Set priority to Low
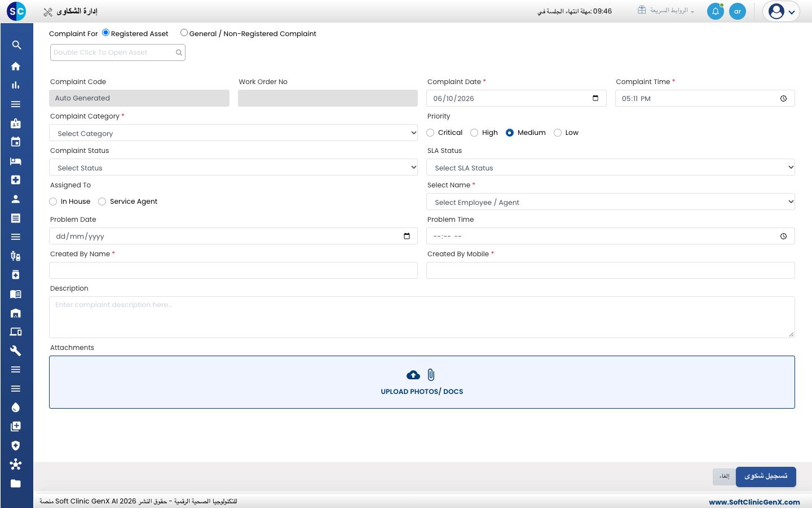The image size is (812, 508). click(x=558, y=133)
